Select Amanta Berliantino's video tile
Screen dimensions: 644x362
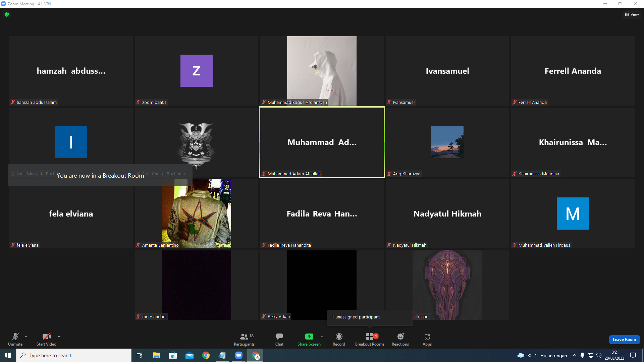pyautogui.click(x=197, y=214)
